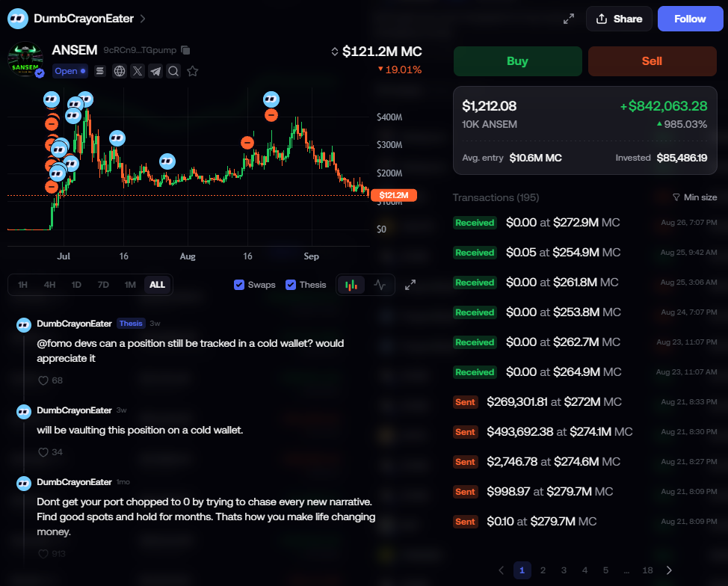
Task: Open the ANSEM X (Twitter) link
Action: [138, 71]
